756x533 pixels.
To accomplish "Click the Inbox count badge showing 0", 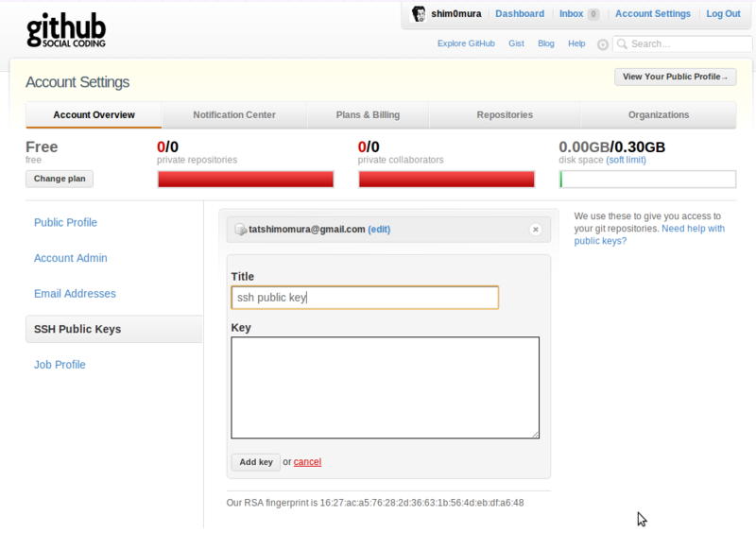I will click(593, 14).
